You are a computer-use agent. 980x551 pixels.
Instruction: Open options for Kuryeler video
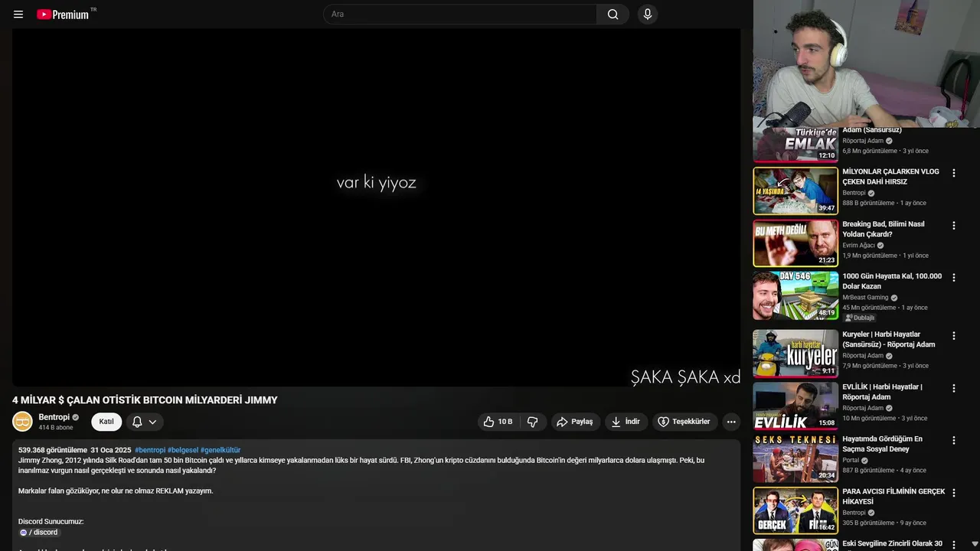click(954, 336)
